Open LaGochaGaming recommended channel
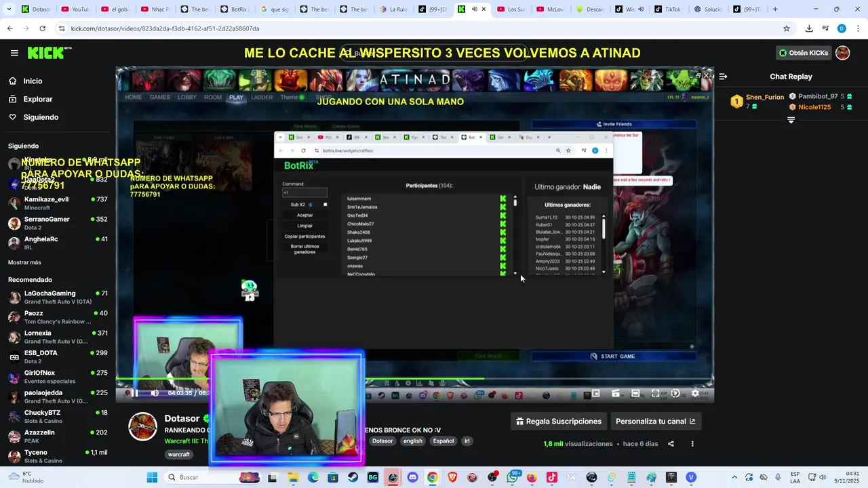The image size is (868, 488). pos(58,297)
